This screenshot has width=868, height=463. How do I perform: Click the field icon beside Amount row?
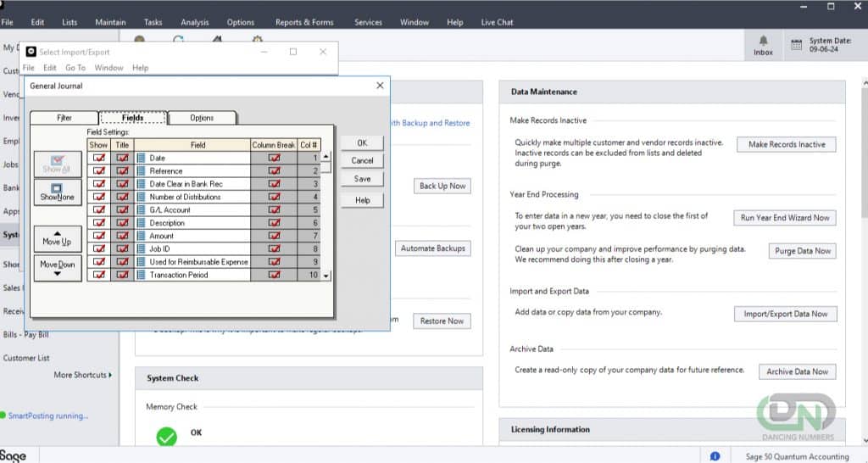(x=142, y=236)
